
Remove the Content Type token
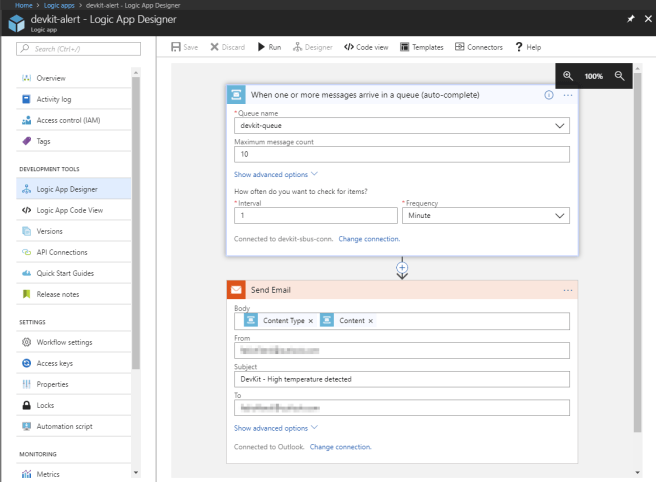coord(310,321)
